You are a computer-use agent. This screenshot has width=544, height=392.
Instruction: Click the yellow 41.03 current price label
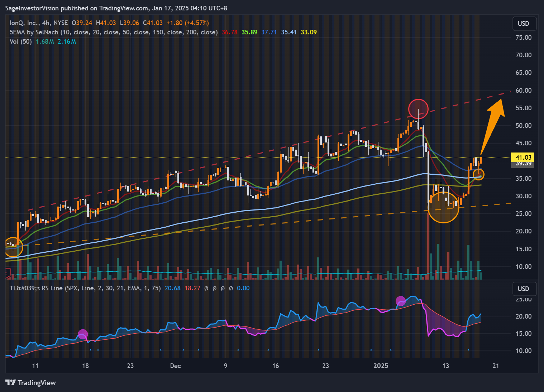point(522,158)
